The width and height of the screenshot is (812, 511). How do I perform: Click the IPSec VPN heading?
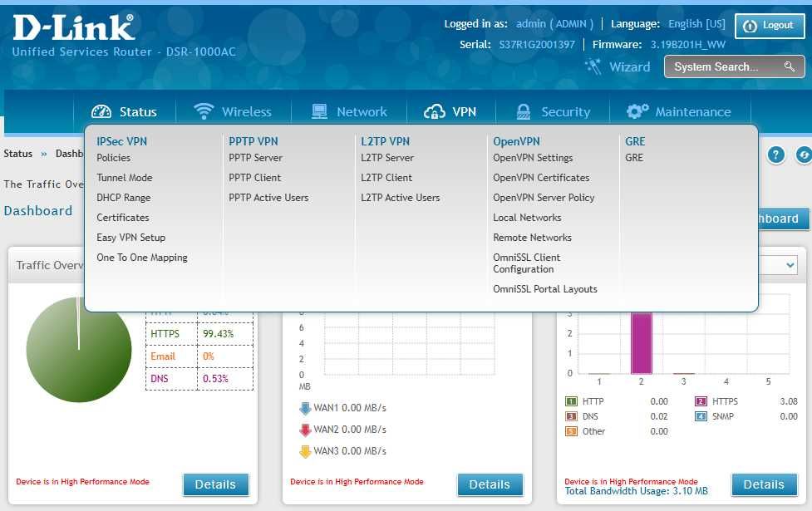click(121, 141)
